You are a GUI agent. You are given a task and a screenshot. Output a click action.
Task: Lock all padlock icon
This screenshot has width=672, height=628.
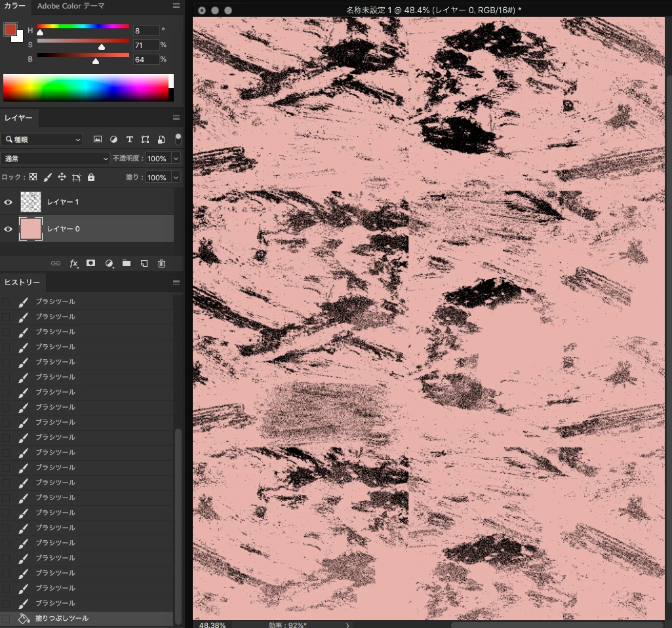(91, 177)
